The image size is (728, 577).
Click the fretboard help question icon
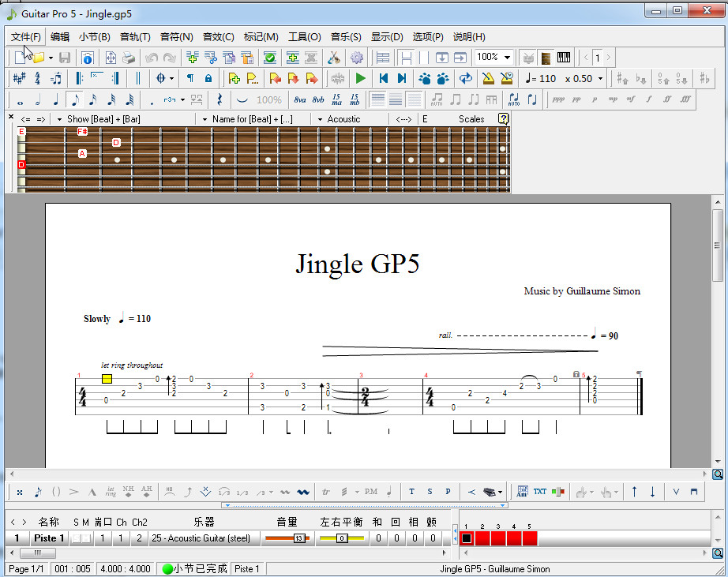tap(503, 119)
